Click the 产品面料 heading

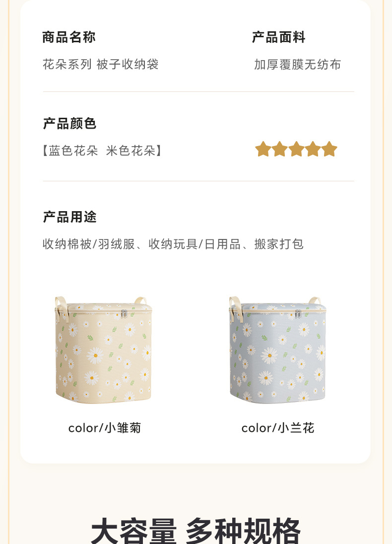coord(279,37)
